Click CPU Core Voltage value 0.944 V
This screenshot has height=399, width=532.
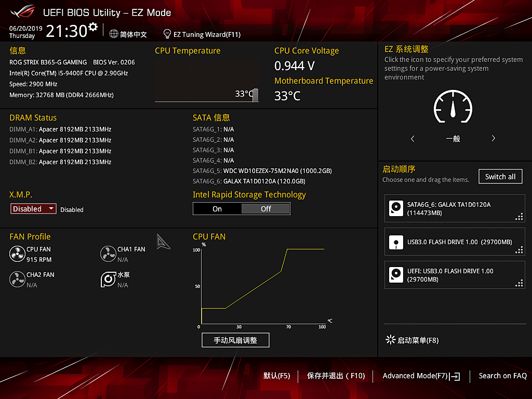(295, 66)
